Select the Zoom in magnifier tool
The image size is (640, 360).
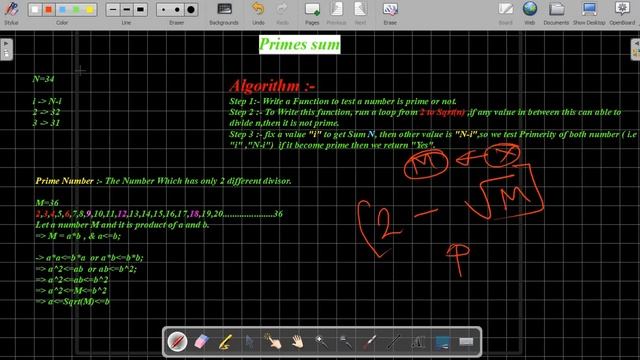tap(322, 342)
